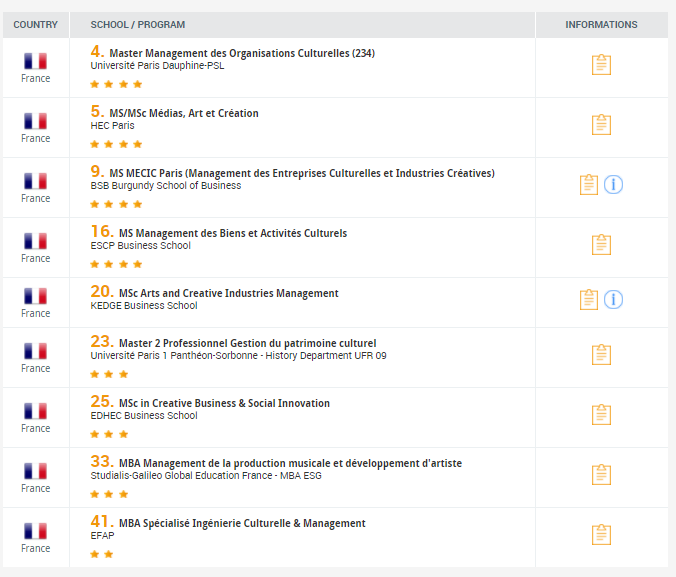Open MS Management des Biens et Activités Culturels

[233, 233]
